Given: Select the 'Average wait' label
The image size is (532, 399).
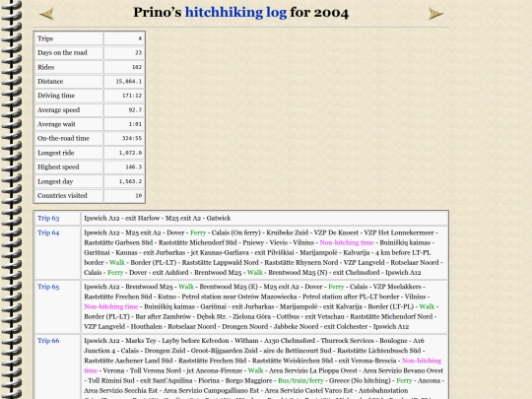Looking at the screenshot, I should click(x=56, y=124).
